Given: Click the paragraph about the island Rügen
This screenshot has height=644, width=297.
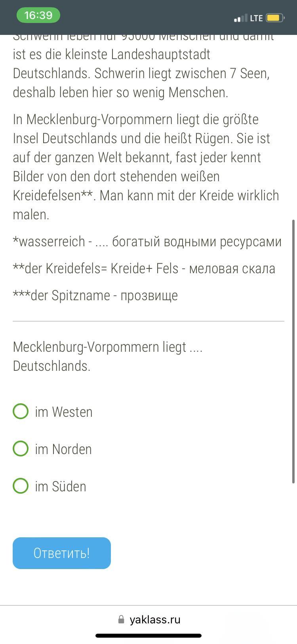Looking at the screenshot, I should point(146,167).
